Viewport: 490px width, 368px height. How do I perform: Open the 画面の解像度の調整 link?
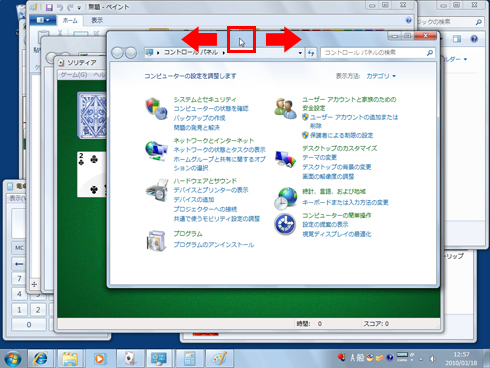click(x=328, y=176)
